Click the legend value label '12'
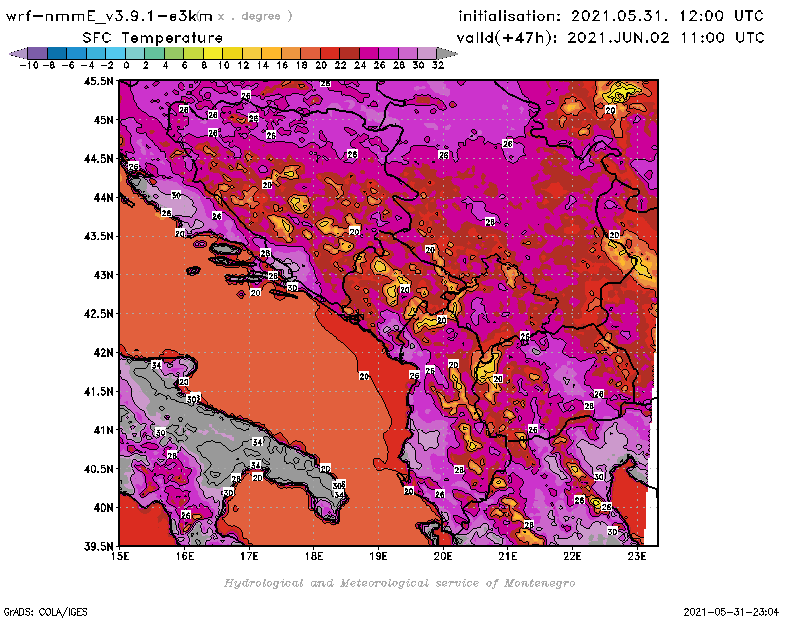Viewport: 800px width, 618px height. coord(243,65)
